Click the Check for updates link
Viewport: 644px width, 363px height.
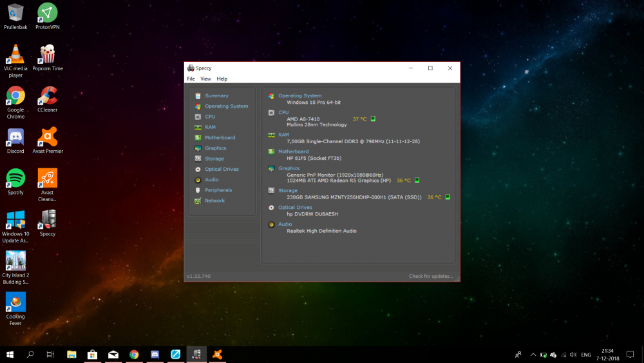point(430,276)
